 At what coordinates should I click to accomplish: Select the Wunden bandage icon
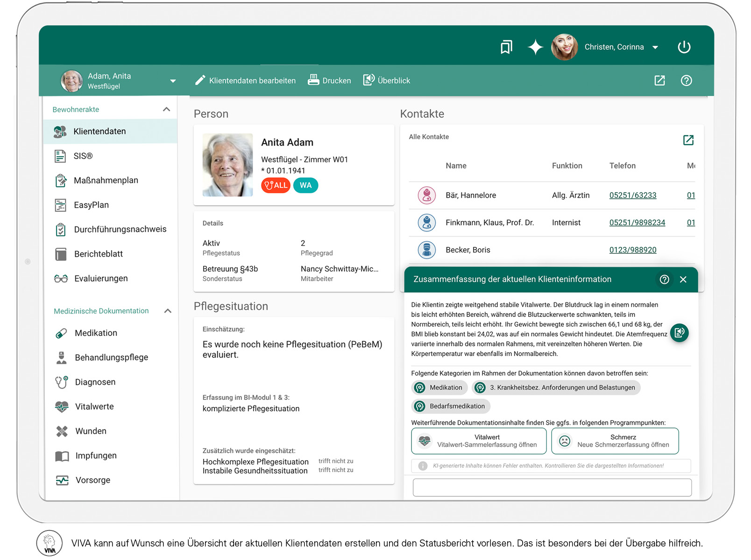tap(61, 431)
